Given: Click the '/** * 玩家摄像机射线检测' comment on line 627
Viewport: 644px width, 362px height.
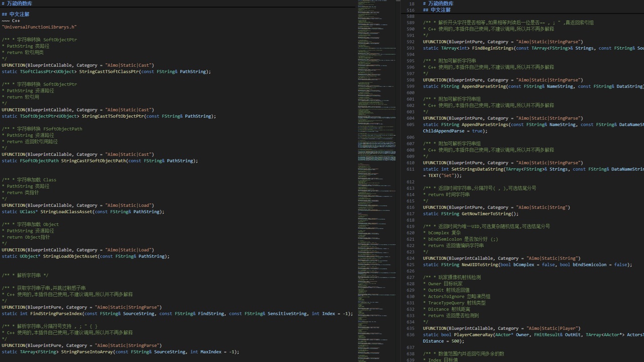Looking at the screenshot, I should tap(452, 278).
